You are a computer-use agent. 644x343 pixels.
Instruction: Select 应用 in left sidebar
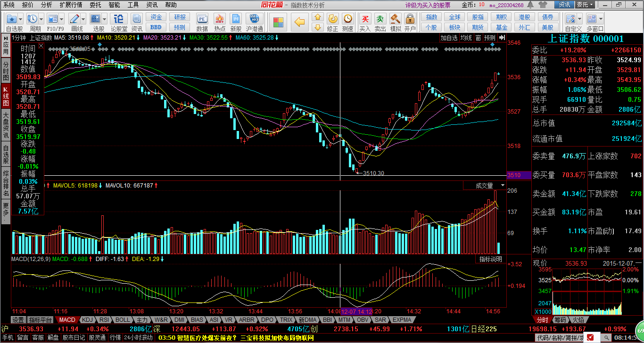tap(6, 45)
